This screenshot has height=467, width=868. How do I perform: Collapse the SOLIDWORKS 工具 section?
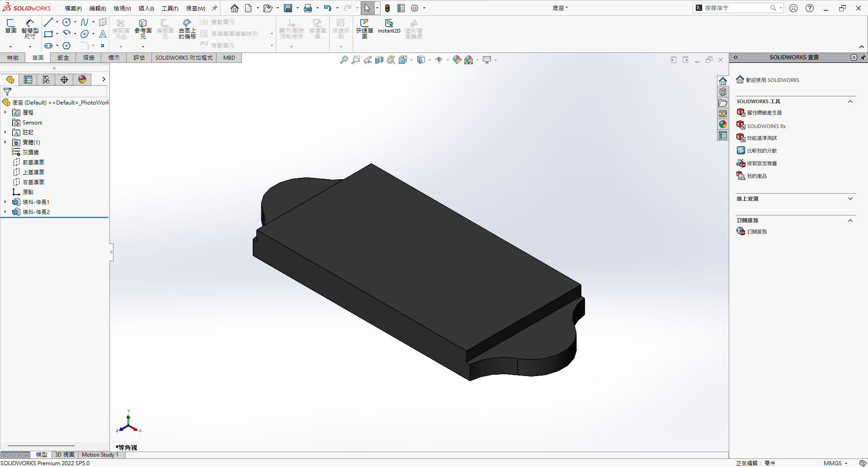pos(850,101)
